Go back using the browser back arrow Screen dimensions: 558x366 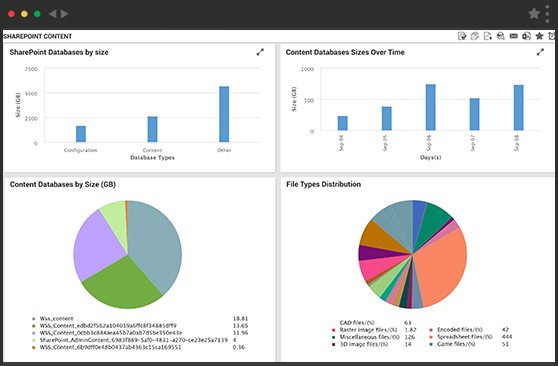tap(52, 14)
